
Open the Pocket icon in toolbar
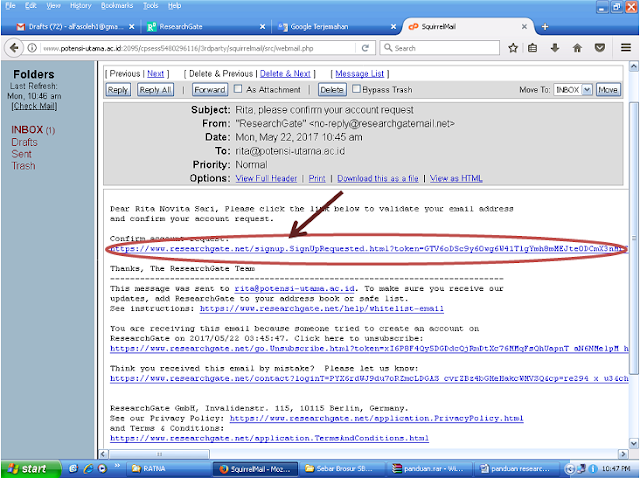pyautogui.click(x=600, y=48)
